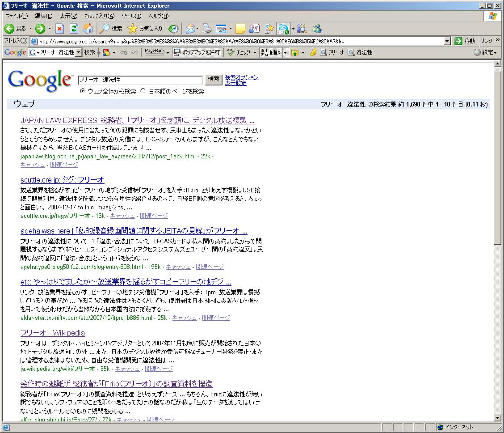The width and height of the screenshot is (504, 433).
Task: Expand the Mail icon dropdown arrow
Action: [197, 29]
